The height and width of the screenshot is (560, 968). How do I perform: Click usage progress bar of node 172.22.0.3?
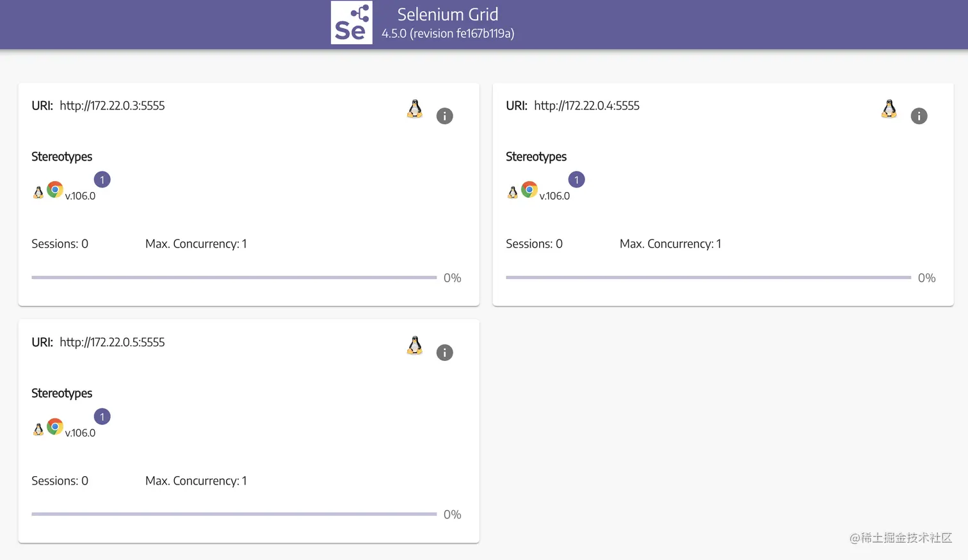[x=234, y=278]
